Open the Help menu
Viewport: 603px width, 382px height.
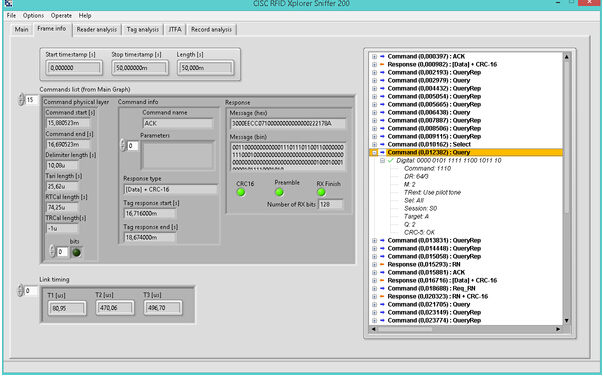pyautogui.click(x=85, y=15)
